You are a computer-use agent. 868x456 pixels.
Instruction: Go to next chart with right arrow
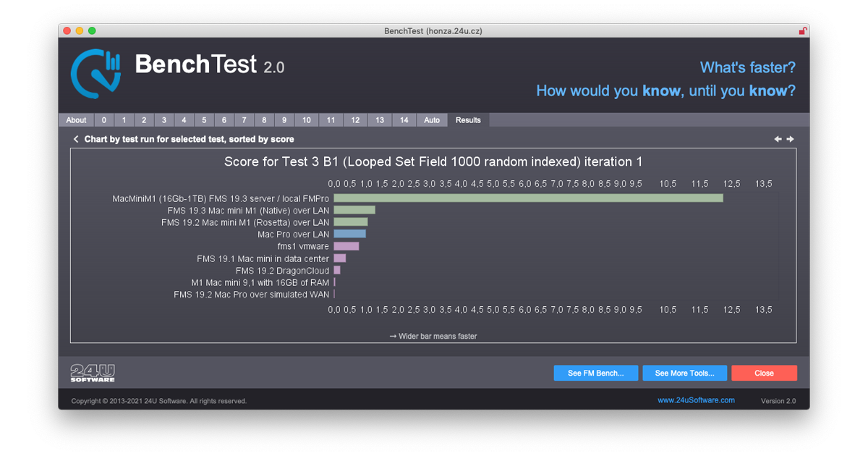[791, 139]
